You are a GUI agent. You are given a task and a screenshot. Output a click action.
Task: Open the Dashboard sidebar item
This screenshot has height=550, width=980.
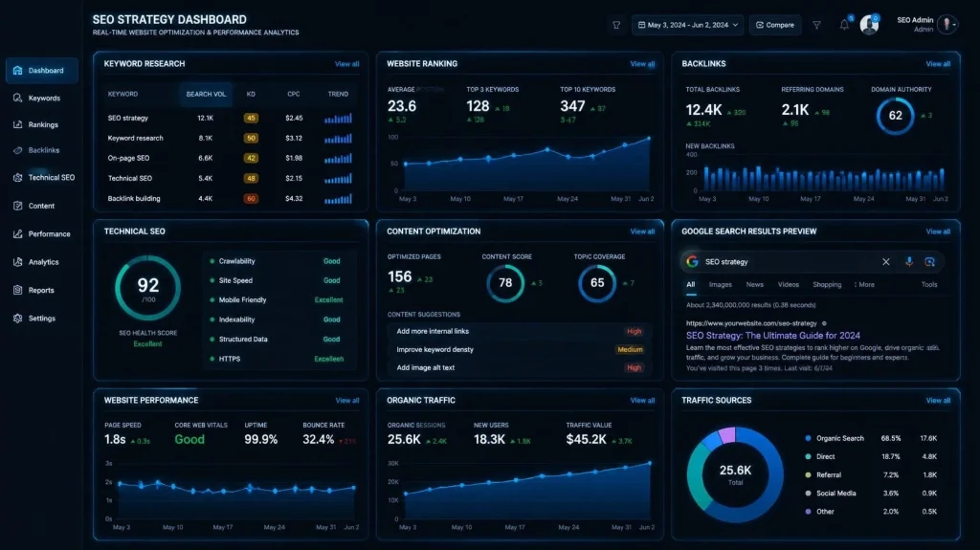coord(42,71)
